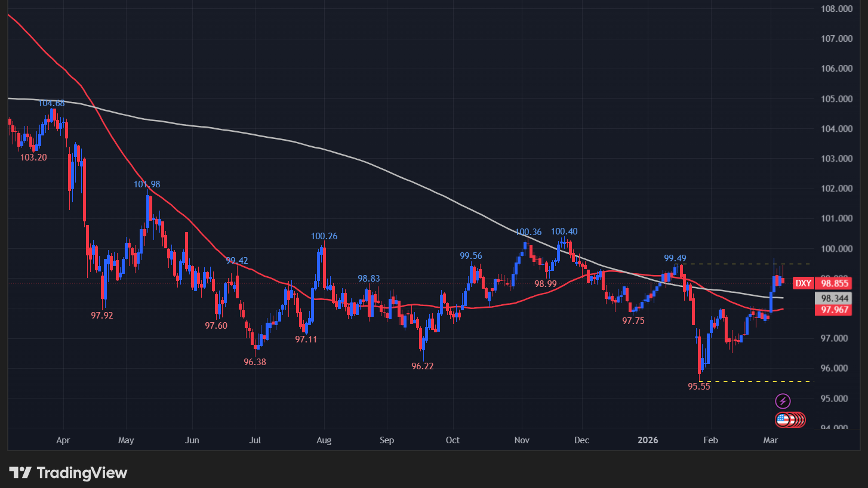This screenshot has height=488, width=868.
Task: Click the 108.000 level on price scale
Action: 835,9
